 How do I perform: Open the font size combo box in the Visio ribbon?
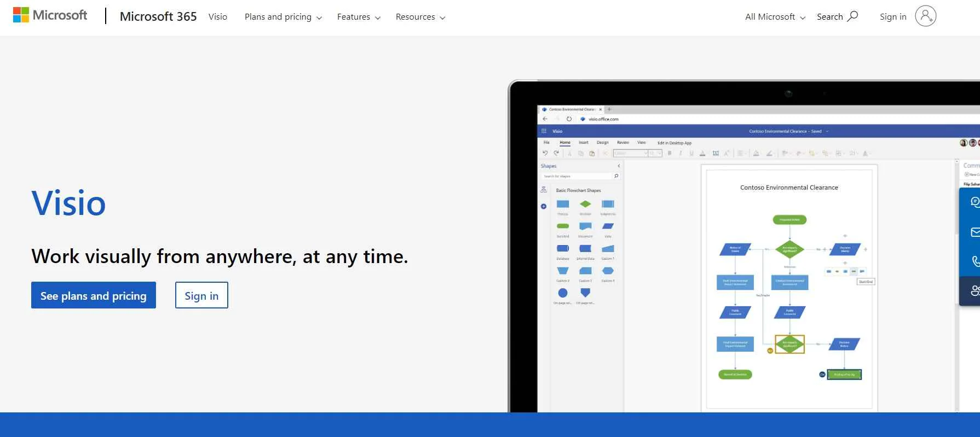pos(656,154)
